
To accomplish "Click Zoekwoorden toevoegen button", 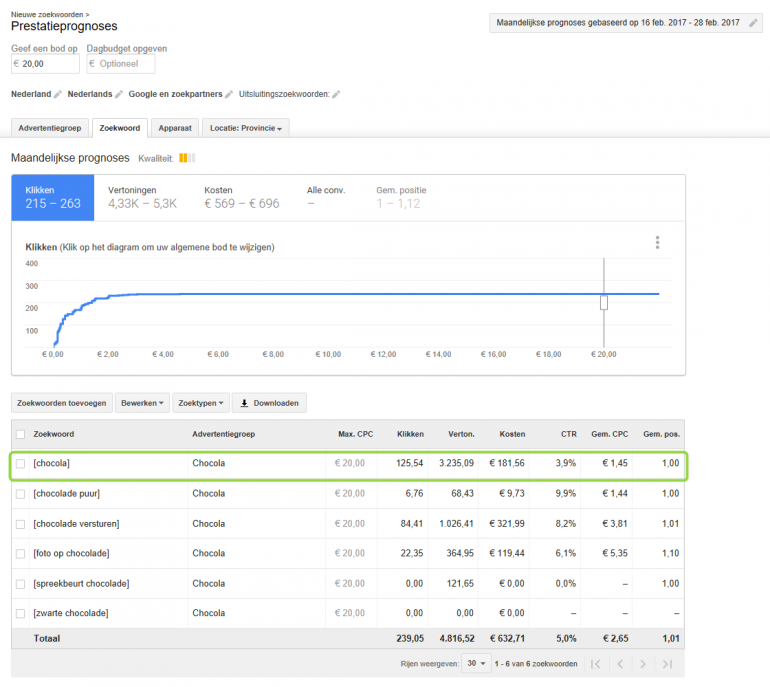I will coord(62,403).
